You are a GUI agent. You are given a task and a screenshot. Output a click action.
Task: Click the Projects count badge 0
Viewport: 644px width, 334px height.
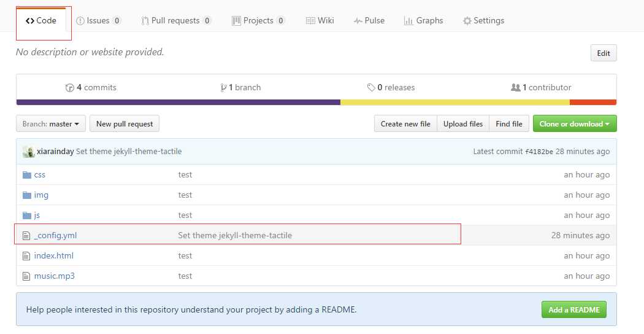[x=281, y=20]
